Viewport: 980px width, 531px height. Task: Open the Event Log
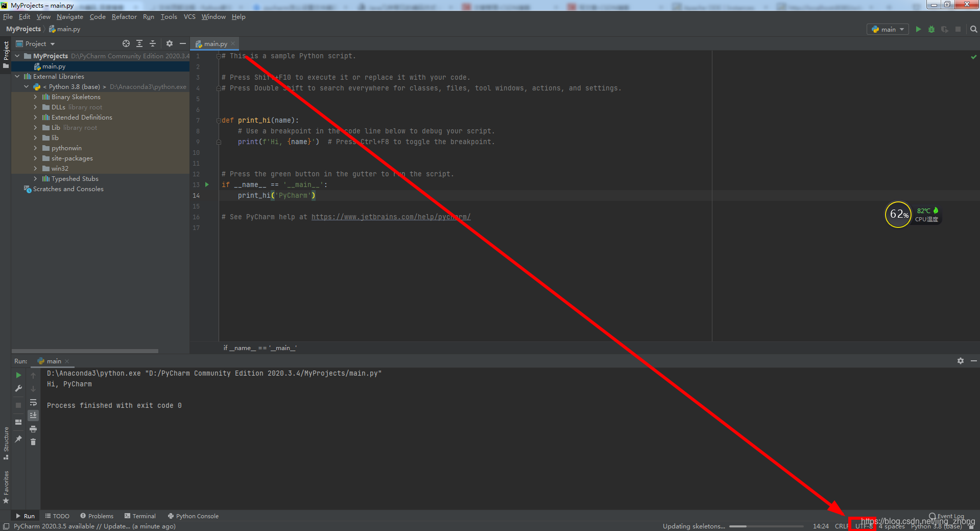(x=947, y=516)
